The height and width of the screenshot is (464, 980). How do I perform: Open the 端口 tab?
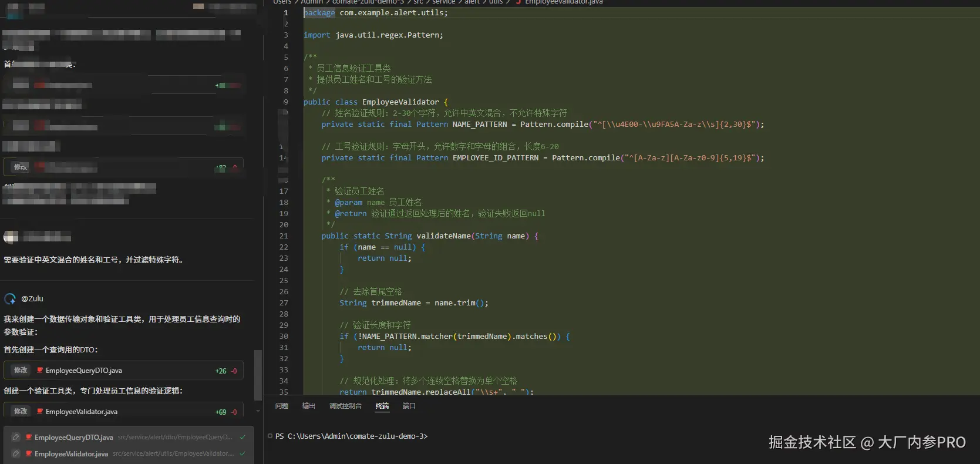coord(409,406)
